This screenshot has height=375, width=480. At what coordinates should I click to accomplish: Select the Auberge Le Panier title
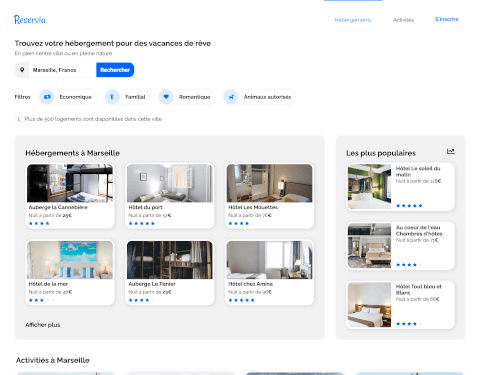(152, 284)
